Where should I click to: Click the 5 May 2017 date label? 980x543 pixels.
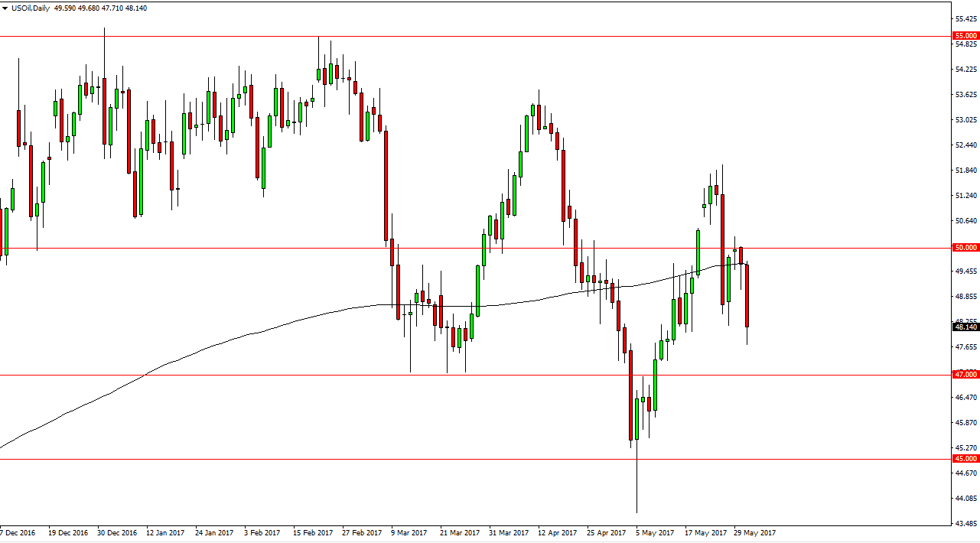pos(655,533)
